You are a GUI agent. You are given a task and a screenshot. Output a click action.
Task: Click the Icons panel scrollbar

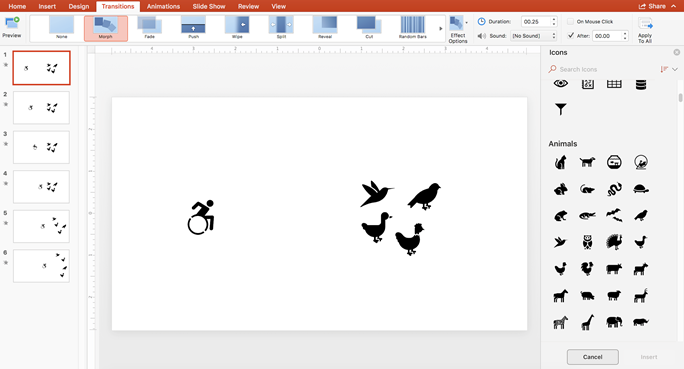[680, 97]
